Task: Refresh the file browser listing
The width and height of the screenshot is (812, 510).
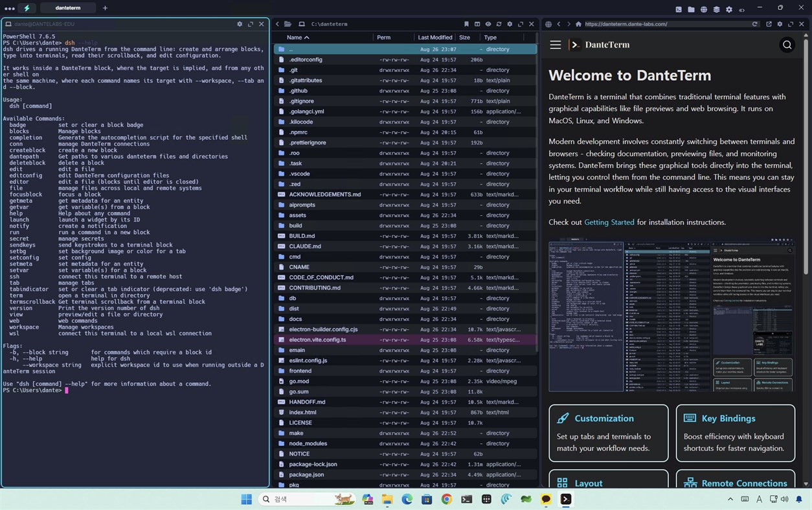Action: 499,24
